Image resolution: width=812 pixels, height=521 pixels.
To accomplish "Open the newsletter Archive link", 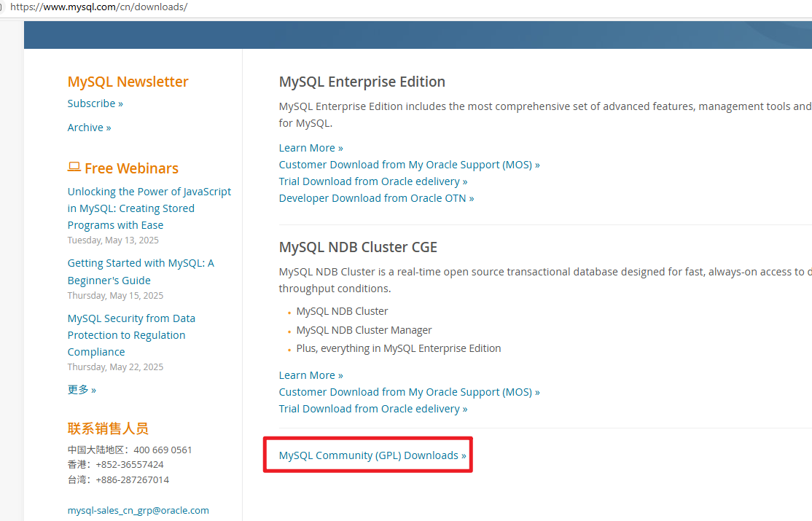I will (x=89, y=128).
